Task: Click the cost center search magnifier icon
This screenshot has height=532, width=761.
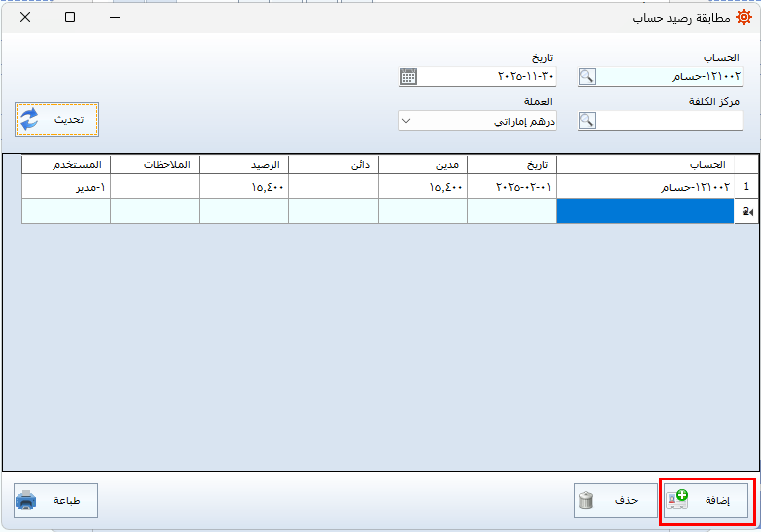Action: (587, 120)
